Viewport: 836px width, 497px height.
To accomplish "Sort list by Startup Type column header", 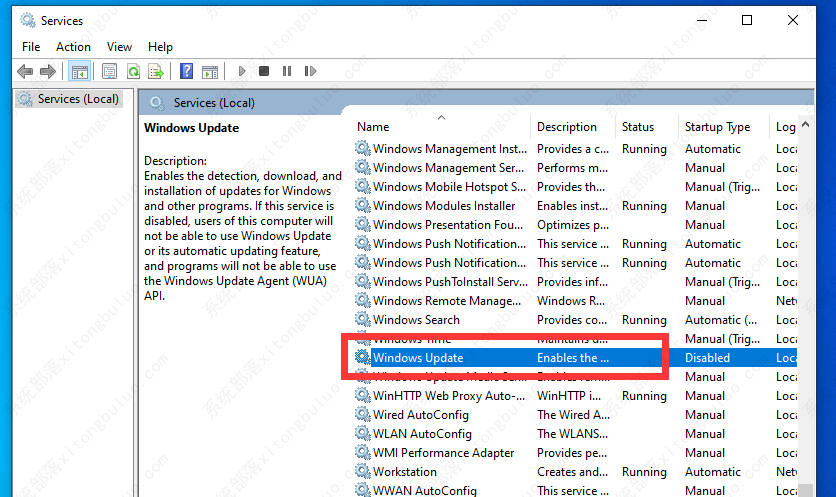I will coord(717,127).
